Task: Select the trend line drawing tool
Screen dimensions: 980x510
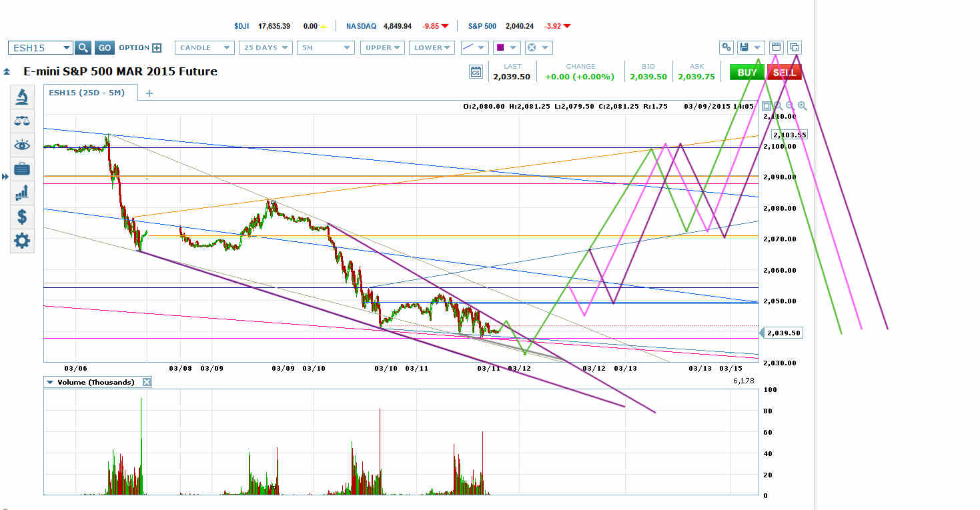Action: (x=468, y=47)
